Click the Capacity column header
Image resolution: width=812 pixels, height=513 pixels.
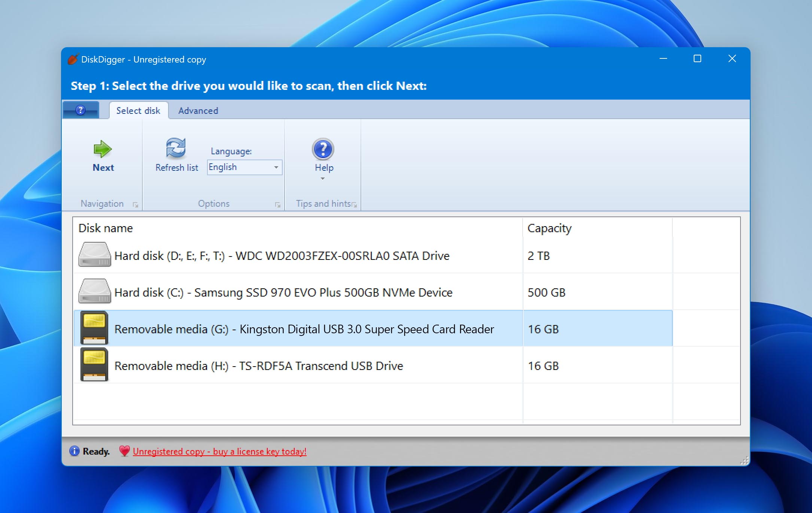597,228
